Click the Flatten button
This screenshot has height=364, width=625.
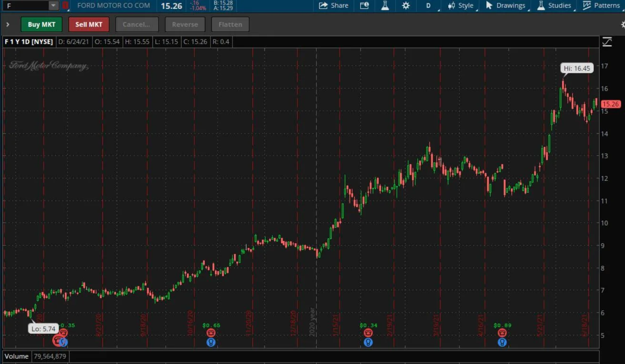click(x=230, y=24)
